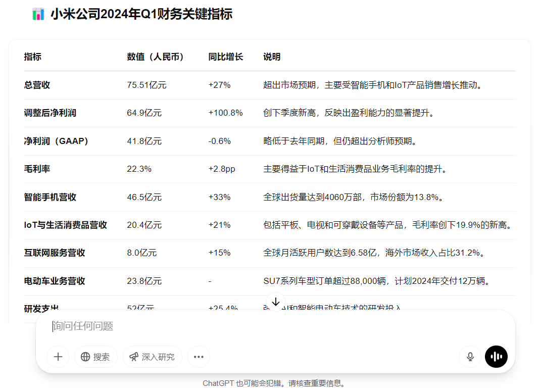Focus the 询问任何问题 input field

point(275,326)
